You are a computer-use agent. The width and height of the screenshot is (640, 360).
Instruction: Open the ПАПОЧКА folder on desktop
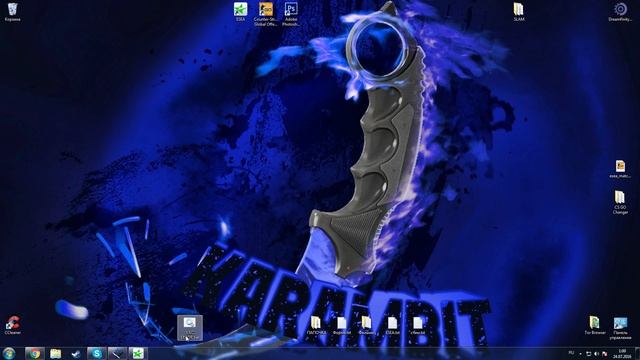pyautogui.click(x=316, y=325)
